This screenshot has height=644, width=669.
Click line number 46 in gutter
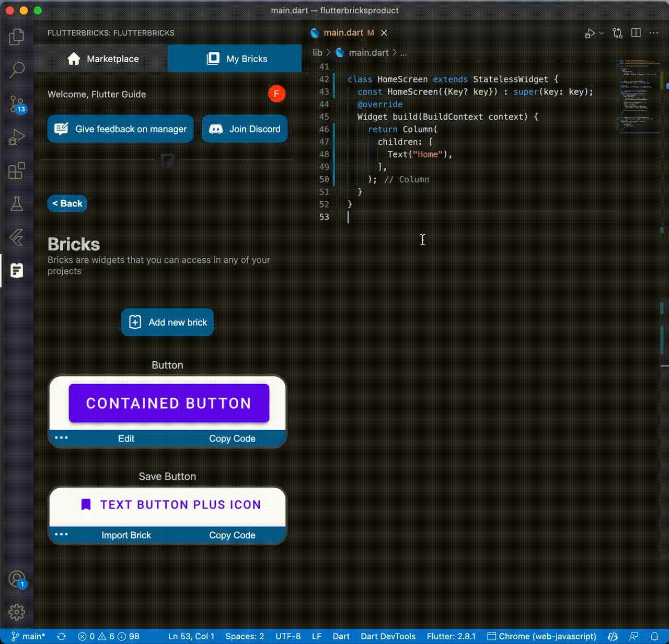coord(324,129)
